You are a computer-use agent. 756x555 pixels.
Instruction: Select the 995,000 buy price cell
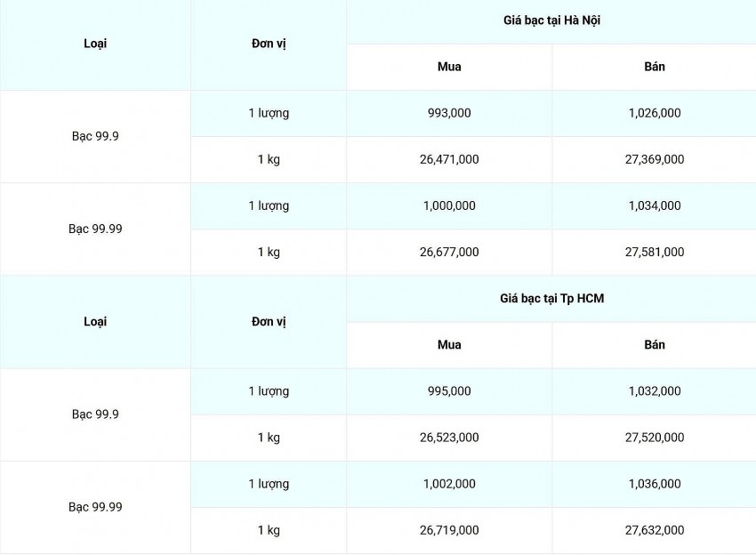pos(449,391)
